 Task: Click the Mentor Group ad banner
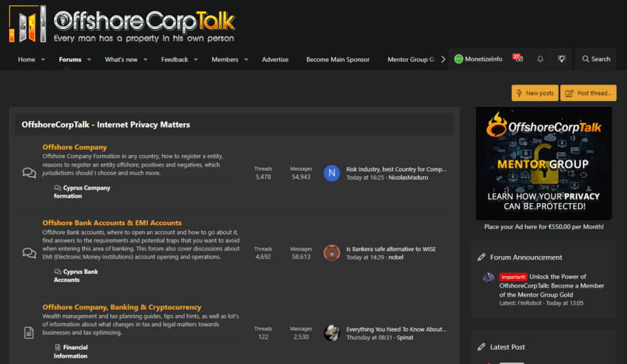pyautogui.click(x=544, y=164)
